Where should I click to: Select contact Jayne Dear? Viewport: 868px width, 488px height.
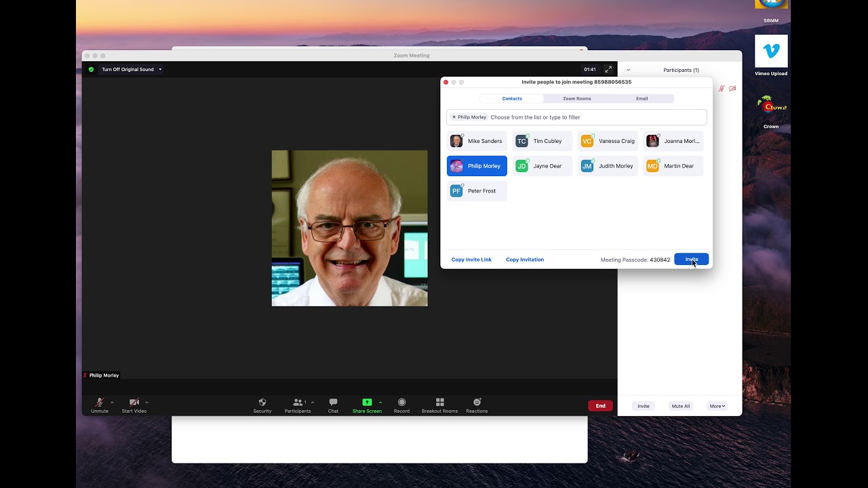[x=542, y=166]
